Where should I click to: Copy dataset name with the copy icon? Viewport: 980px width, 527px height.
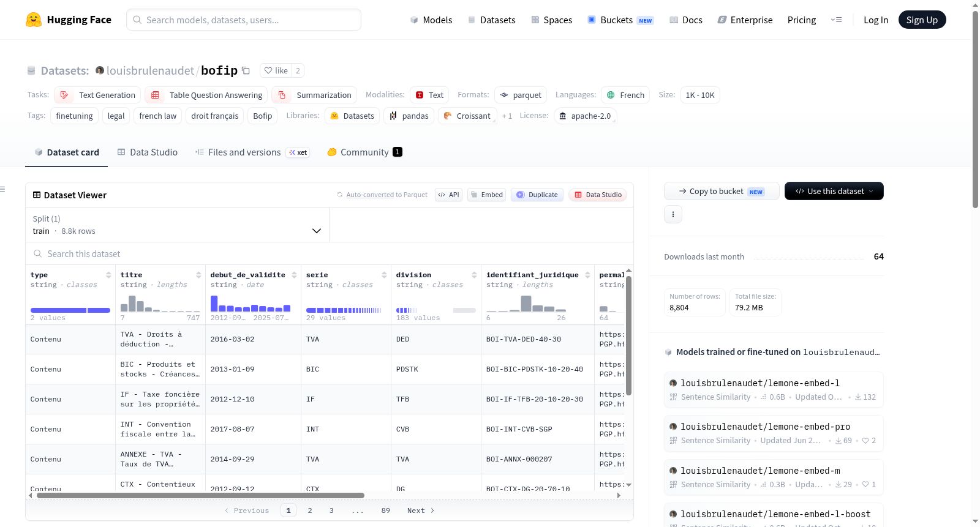(246, 70)
